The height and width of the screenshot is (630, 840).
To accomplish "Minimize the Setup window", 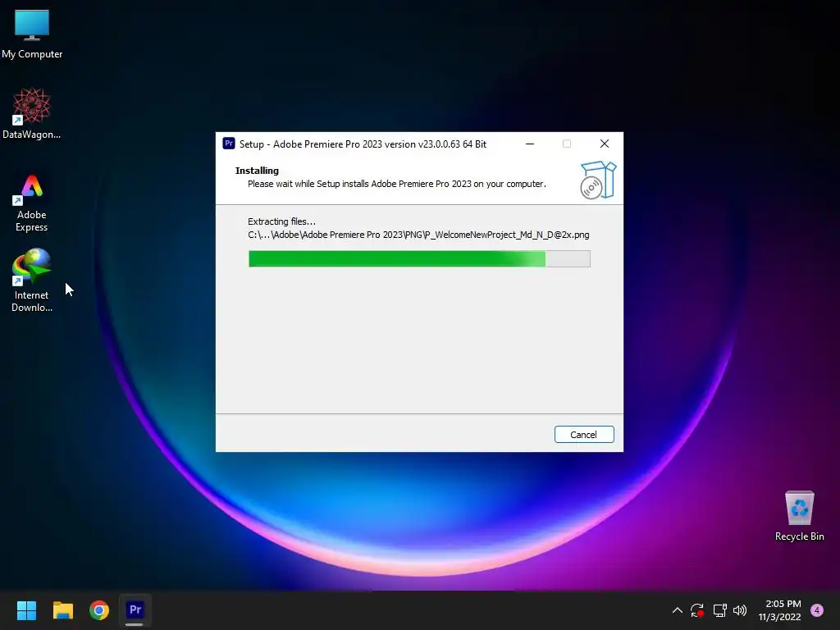I will tap(530, 144).
